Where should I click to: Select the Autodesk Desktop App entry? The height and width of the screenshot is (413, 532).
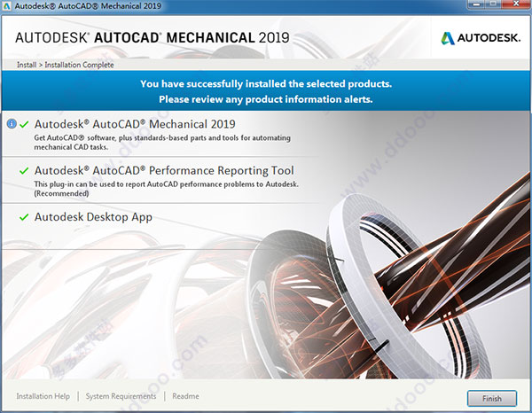click(93, 217)
